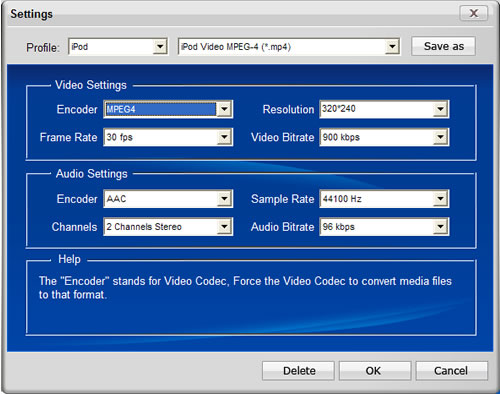Click the Save as button
The width and height of the screenshot is (500, 394).
coord(443,46)
